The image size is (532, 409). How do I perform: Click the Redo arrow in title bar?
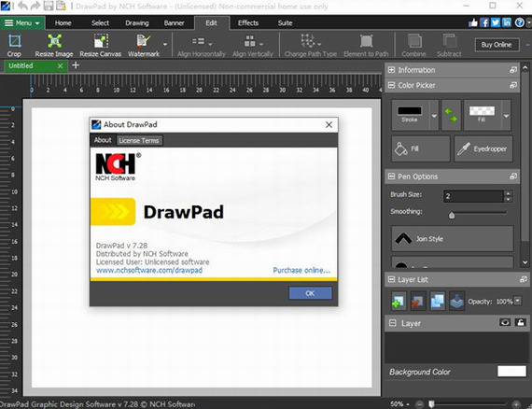coord(35,6)
